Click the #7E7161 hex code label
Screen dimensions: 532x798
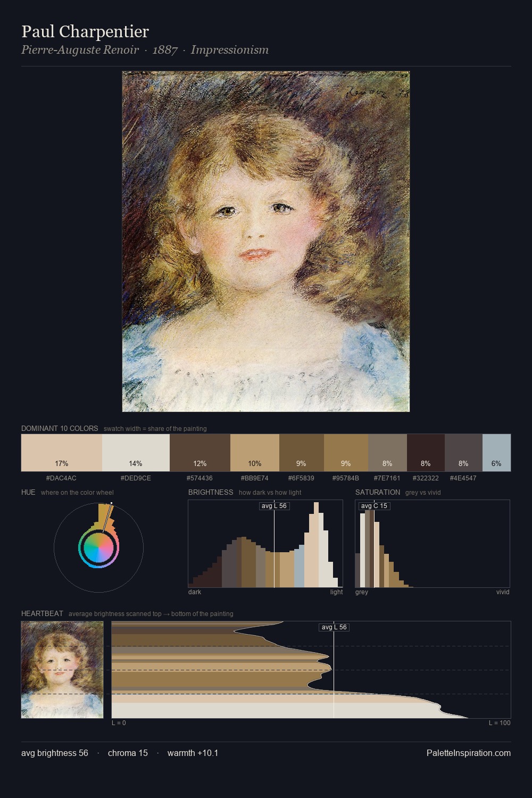coord(387,478)
